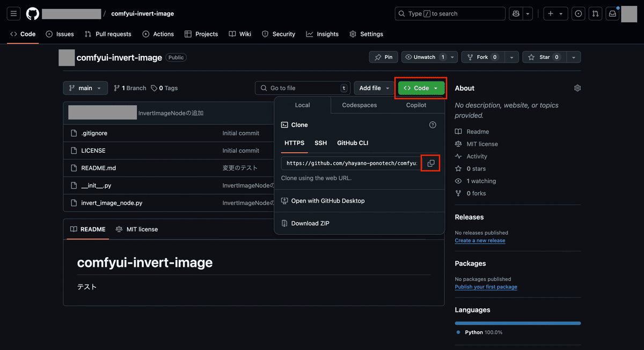
Task: Choose GitHub CLI clone method
Action: 353,143
